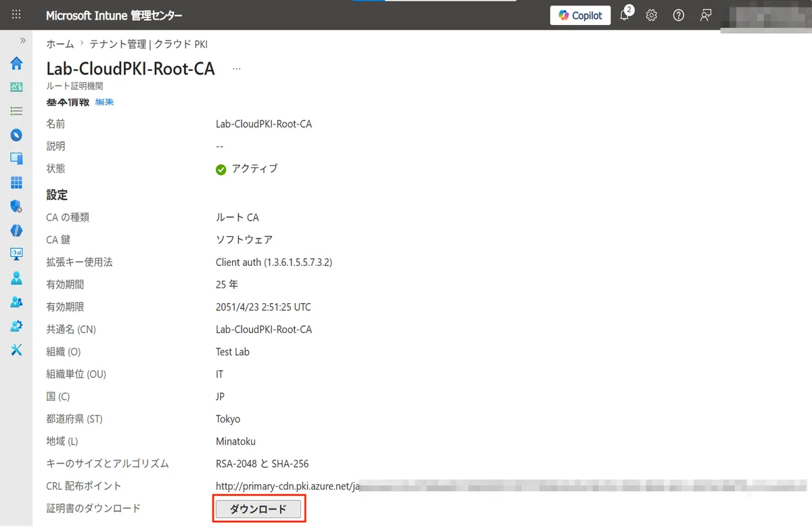Open Tenant administration sidebar icon
This screenshot has height=527, width=812.
[x=16, y=325]
